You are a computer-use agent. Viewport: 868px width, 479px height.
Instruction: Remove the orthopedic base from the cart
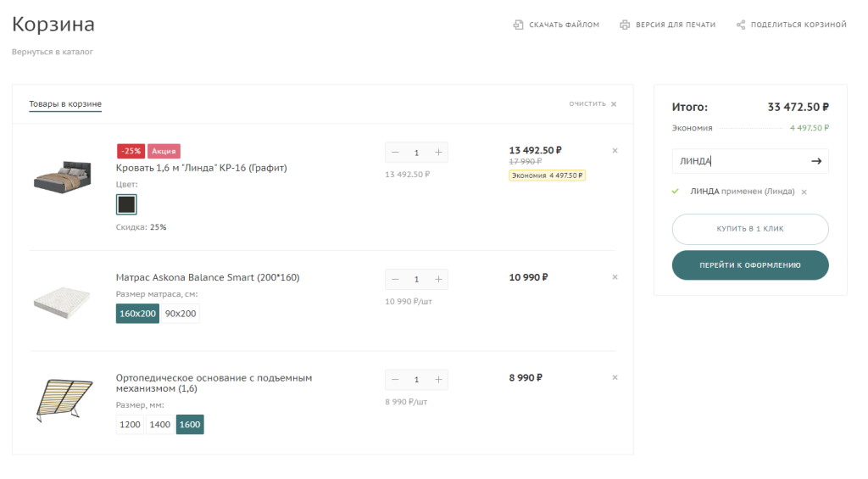click(x=615, y=377)
